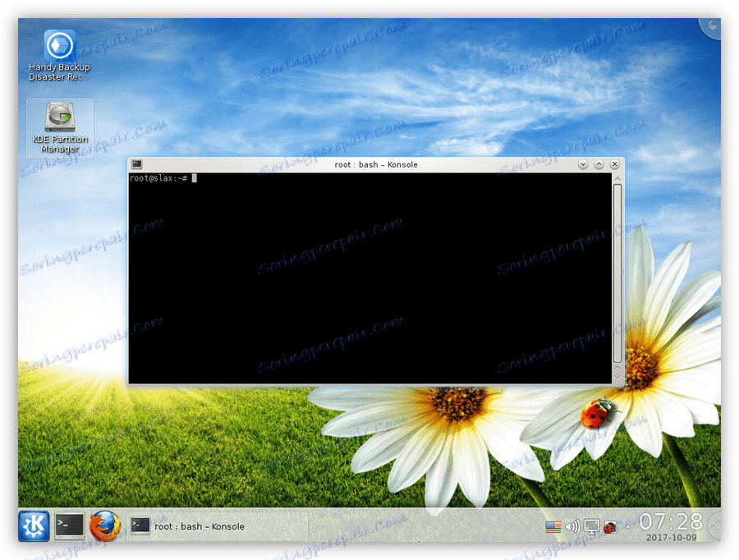Shade the Konsole window with the up-chevron button
This screenshot has height=560, width=739.
click(599, 164)
